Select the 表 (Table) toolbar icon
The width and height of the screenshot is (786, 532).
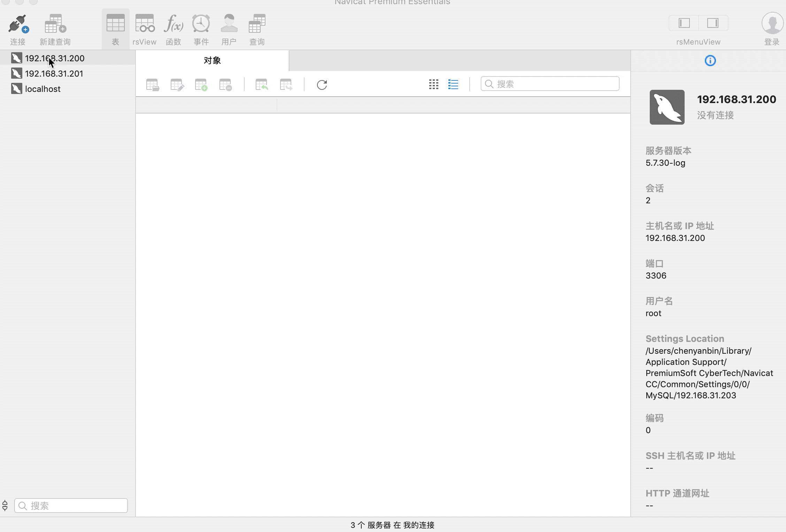tap(115, 23)
